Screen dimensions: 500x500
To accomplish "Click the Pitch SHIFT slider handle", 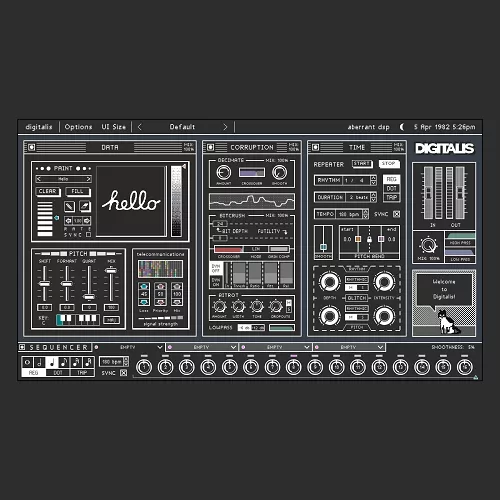I will coord(44,284).
